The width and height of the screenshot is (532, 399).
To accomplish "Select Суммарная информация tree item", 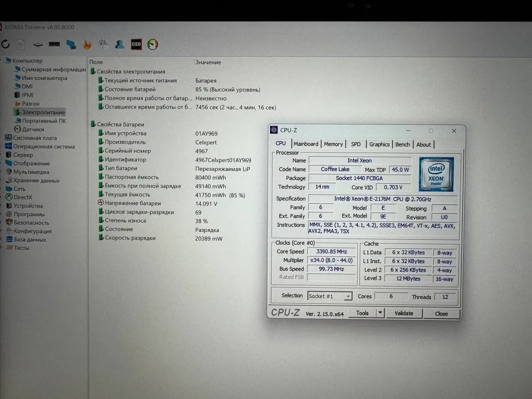I will tap(53, 70).
